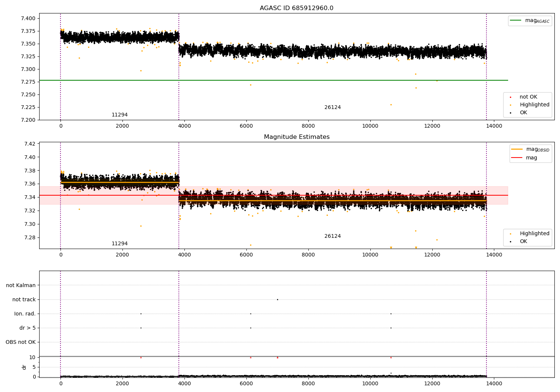Click the 11294 obsid label in top plot

[119, 115]
